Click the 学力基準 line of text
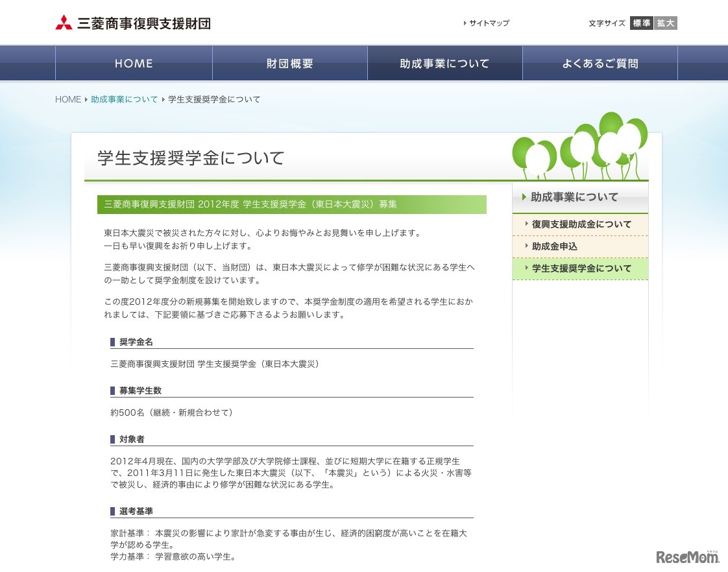 173,556
